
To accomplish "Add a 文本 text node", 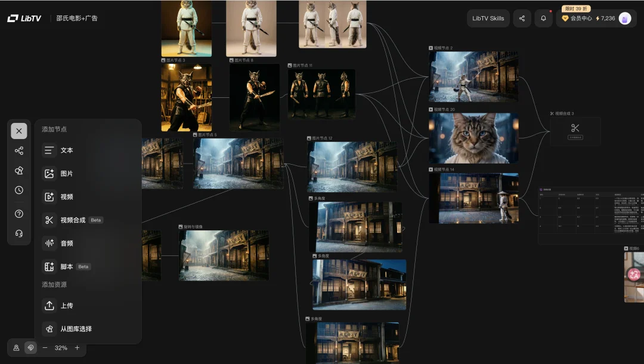I will tap(66, 150).
